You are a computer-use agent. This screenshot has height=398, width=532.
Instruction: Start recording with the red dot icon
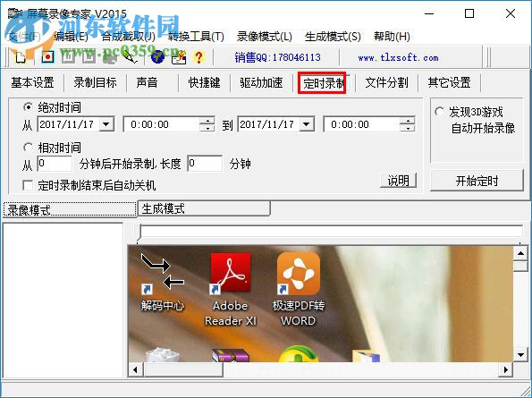click(x=48, y=57)
